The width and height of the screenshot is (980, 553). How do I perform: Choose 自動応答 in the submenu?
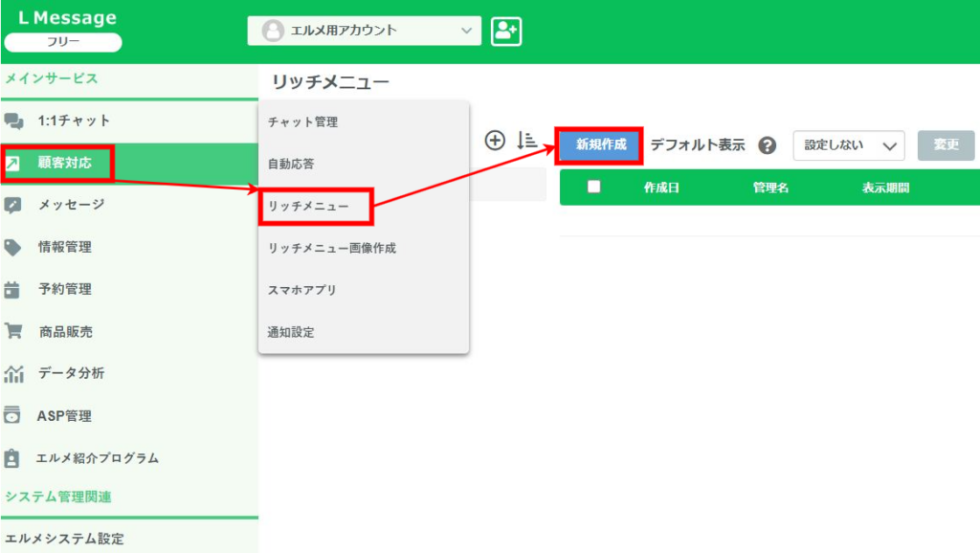[x=291, y=164]
